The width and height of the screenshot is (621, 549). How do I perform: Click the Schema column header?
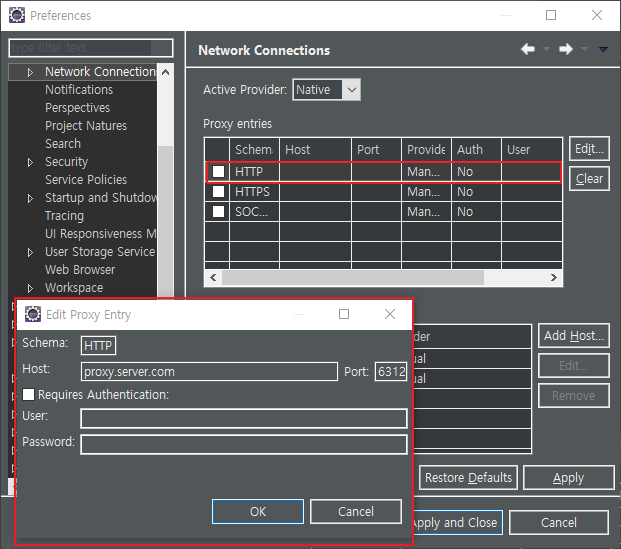[254, 149]
